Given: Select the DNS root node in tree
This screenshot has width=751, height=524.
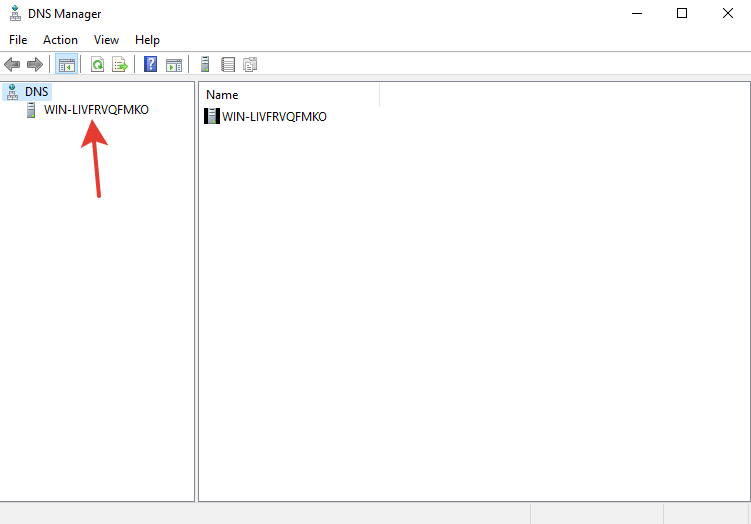Looking at the screenshot, I should pos(36,91).
